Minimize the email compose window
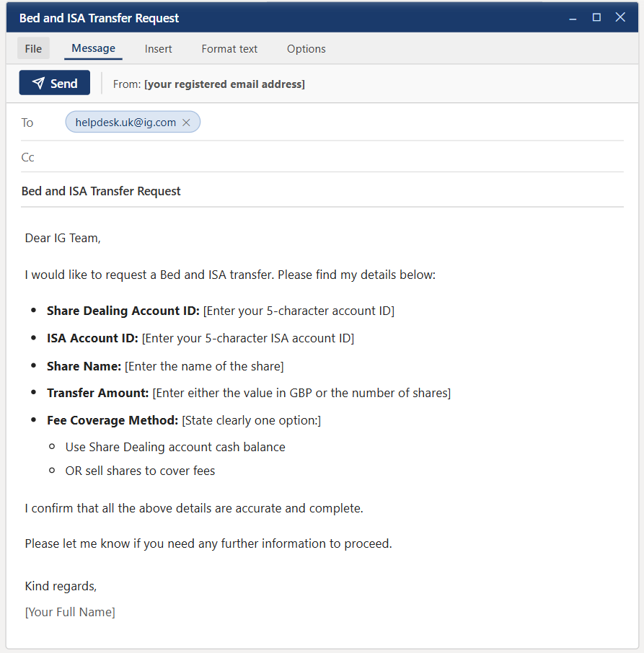The width and height of the screenshot is (644, 653). pos(573,18)
